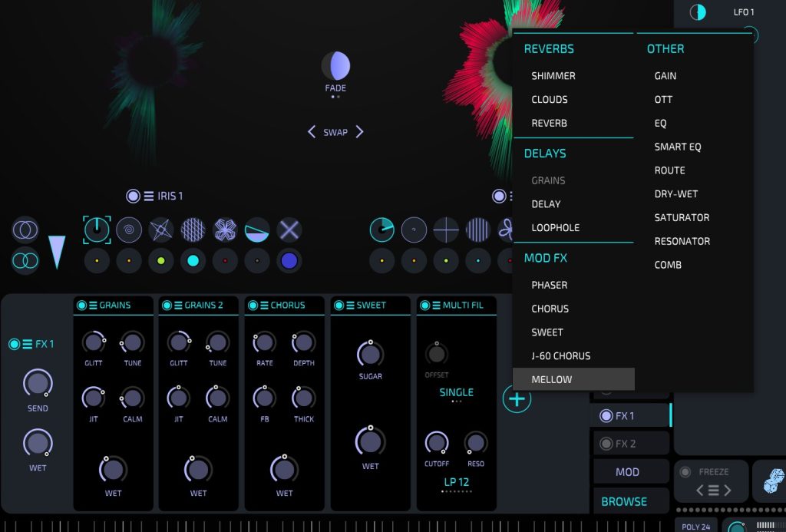This screenshot has height=532, width=786.
Task: Choose MELLOW from the Mod FX list
Action: [x=552, y=379]
